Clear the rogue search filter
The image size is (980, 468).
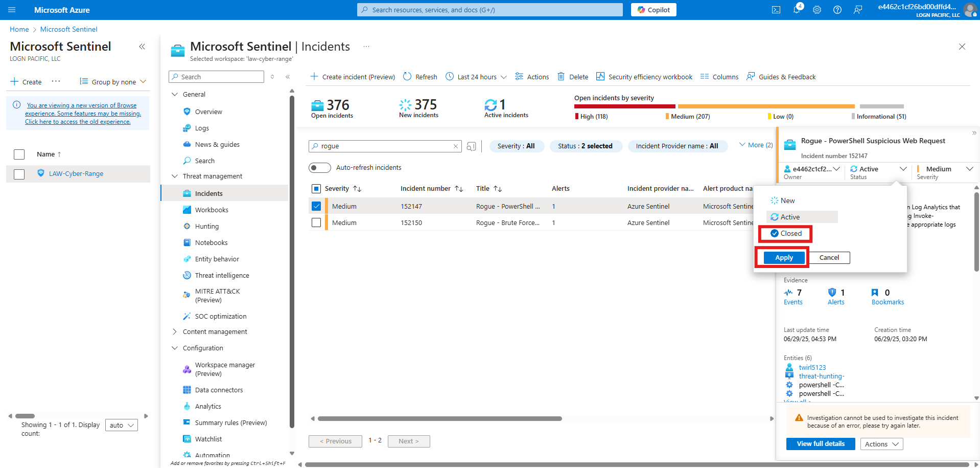coord(456,146)
